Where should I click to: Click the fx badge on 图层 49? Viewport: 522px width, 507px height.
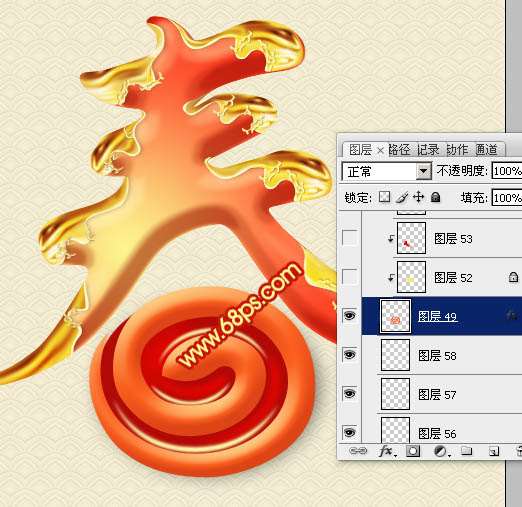(512, 315)
